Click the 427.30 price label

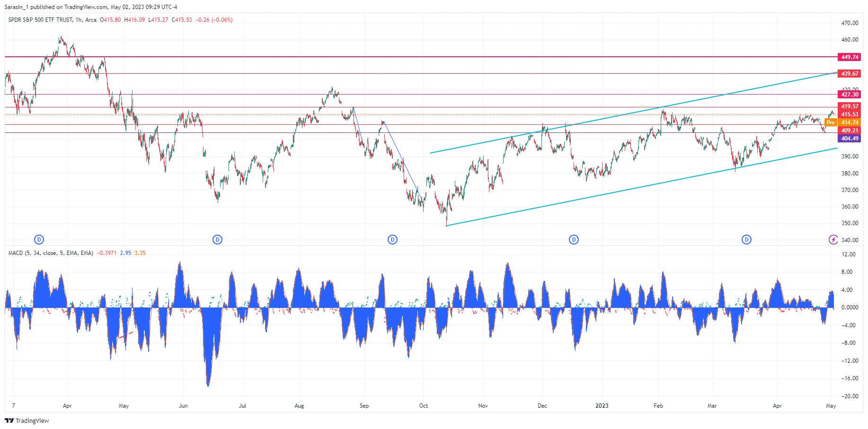(850, 95)
